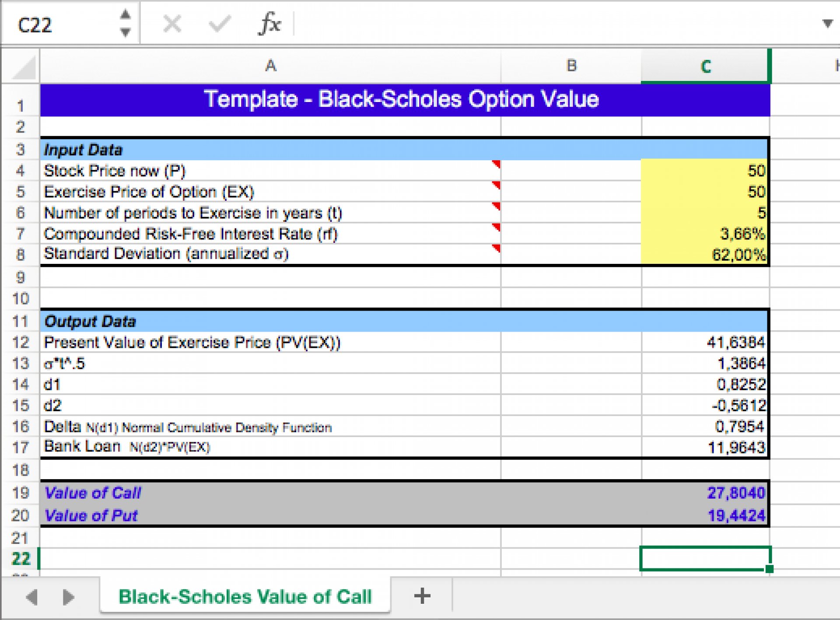Select the title Template - Black-Scholes Option Value
The image size is (840, 620).
click(x=401, y=99)
